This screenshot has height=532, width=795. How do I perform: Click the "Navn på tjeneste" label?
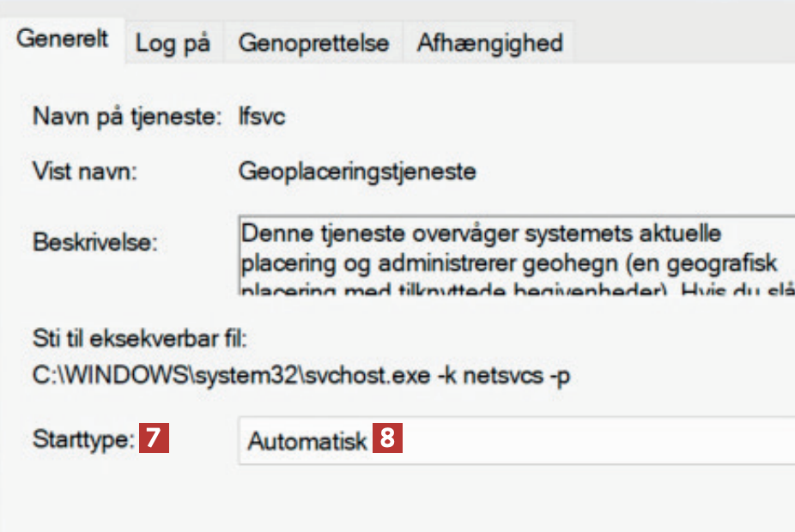click(129, 117)
